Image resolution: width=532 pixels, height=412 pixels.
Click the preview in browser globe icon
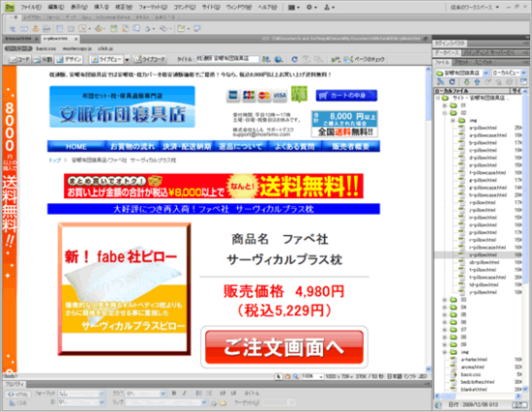point(279,59)
